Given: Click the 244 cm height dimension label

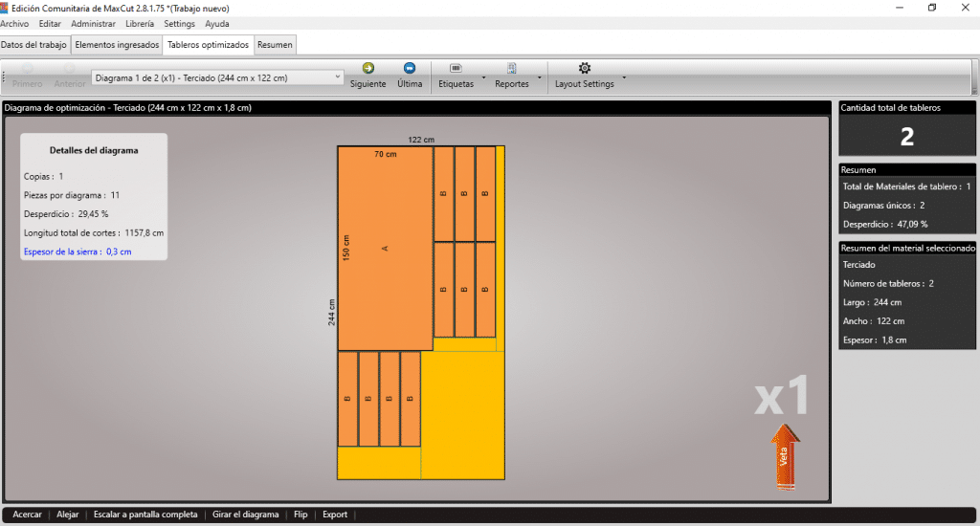Looking at the screenshot, I should [x=331, y=313].
